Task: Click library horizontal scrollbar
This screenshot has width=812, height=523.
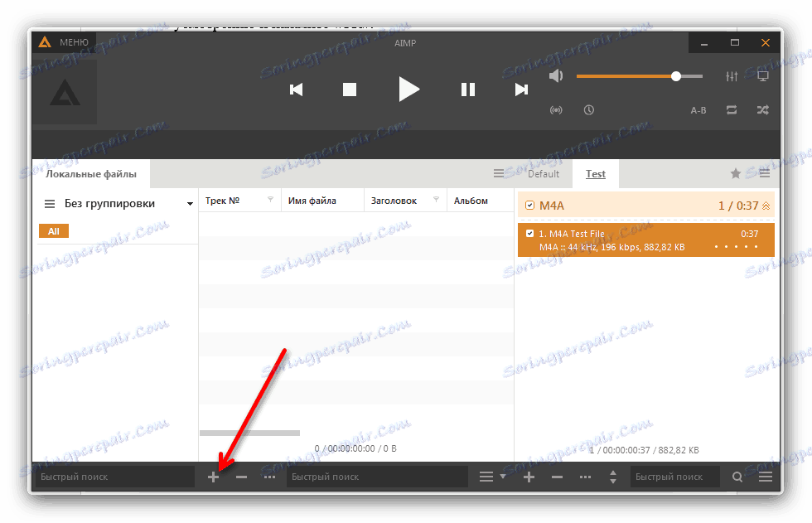Action: 249,433
